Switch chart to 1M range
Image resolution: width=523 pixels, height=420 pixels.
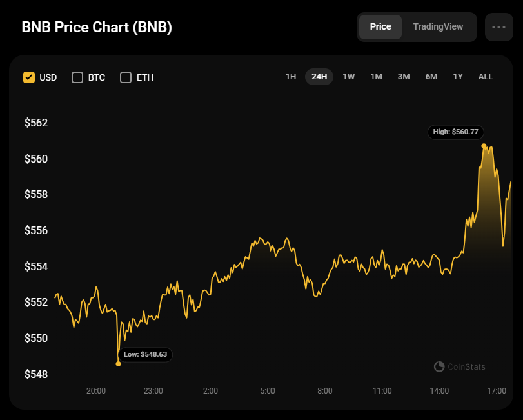tap(376, 77)
